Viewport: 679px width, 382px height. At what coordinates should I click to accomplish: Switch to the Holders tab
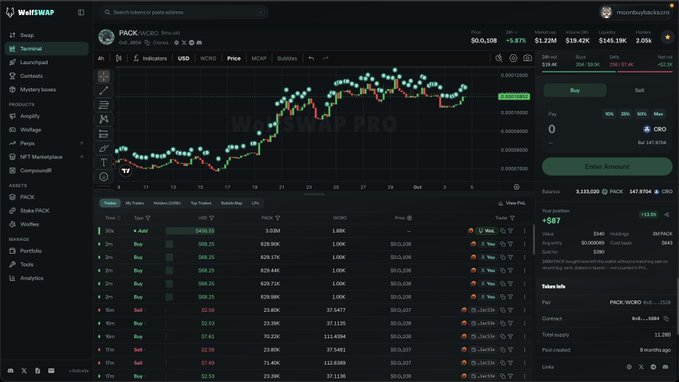[167, 203]
